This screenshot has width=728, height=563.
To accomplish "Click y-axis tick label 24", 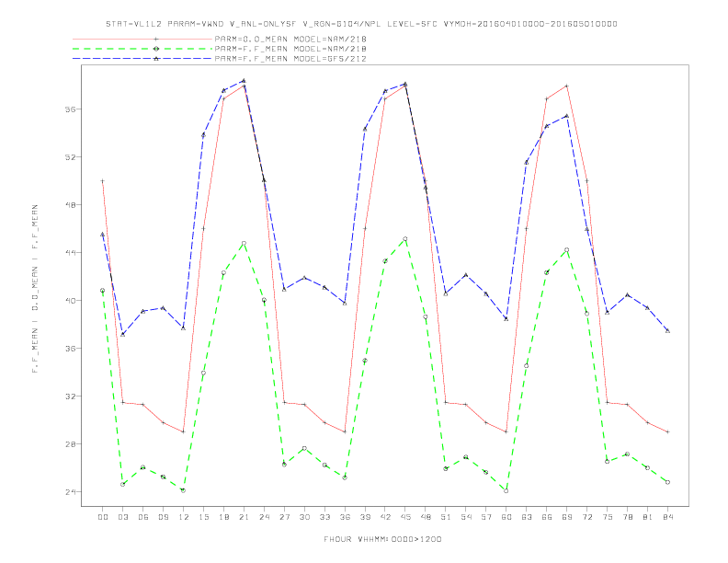I will 70,492.
